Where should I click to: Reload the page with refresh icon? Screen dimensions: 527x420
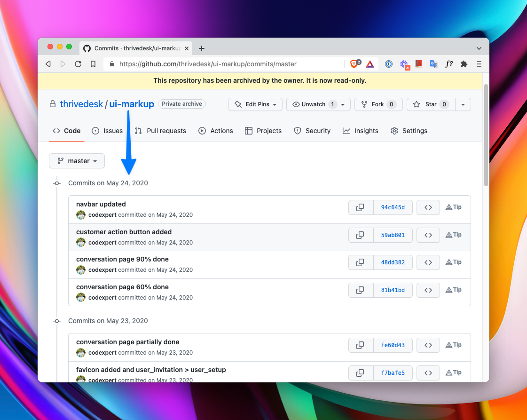[78, 64]
